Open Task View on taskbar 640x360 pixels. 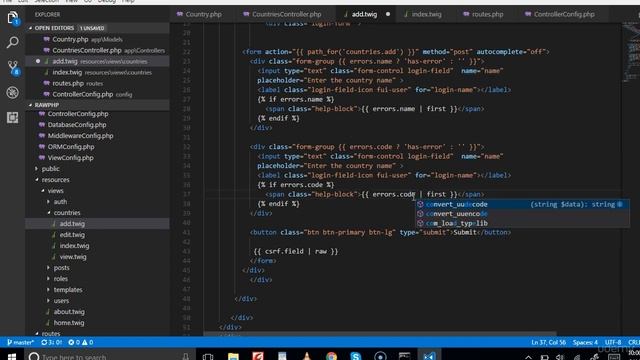click(208, 356)
